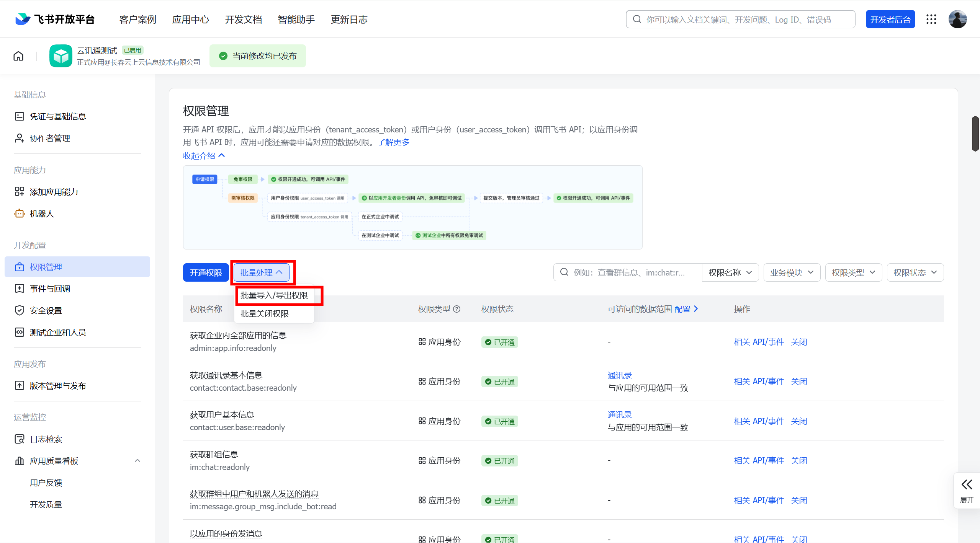This screenshot has height=543, width=980.
Task: Click the 云讯通测试 app cube icon
Action: pyautogui.click(x=61, y=56)
